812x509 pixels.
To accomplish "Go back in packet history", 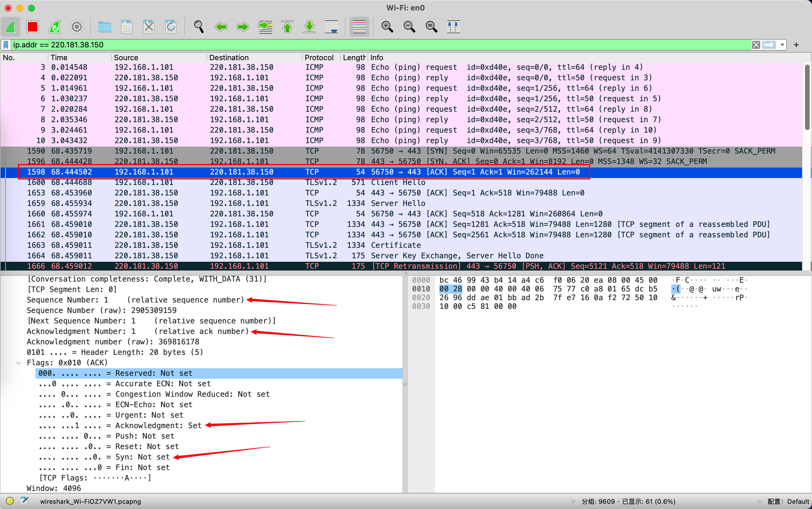I will pos(221,26).
